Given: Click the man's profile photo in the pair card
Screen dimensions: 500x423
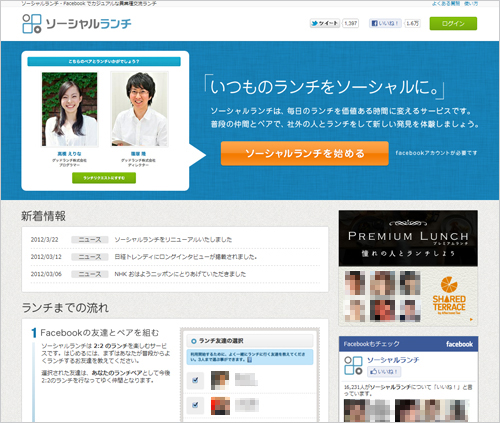Looking at the screenshot, I should (x=140, y=109).
